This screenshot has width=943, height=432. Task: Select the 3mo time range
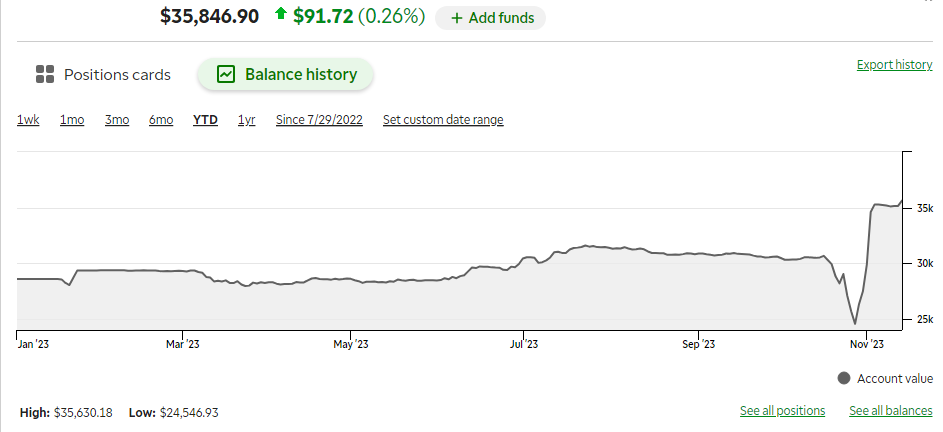117,120
